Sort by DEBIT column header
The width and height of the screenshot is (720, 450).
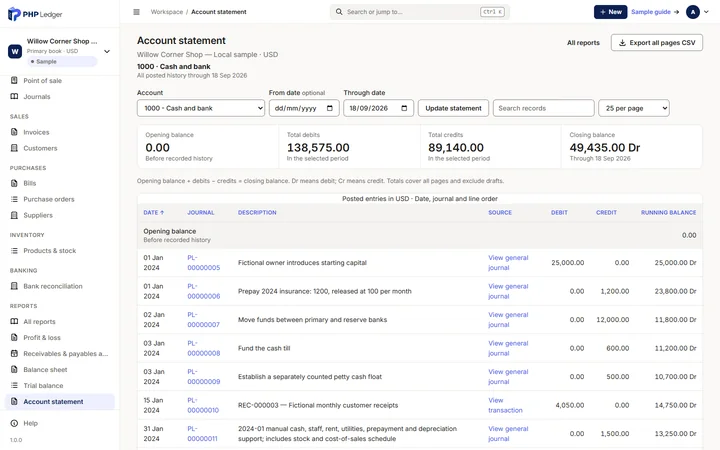tap(559, 212)
